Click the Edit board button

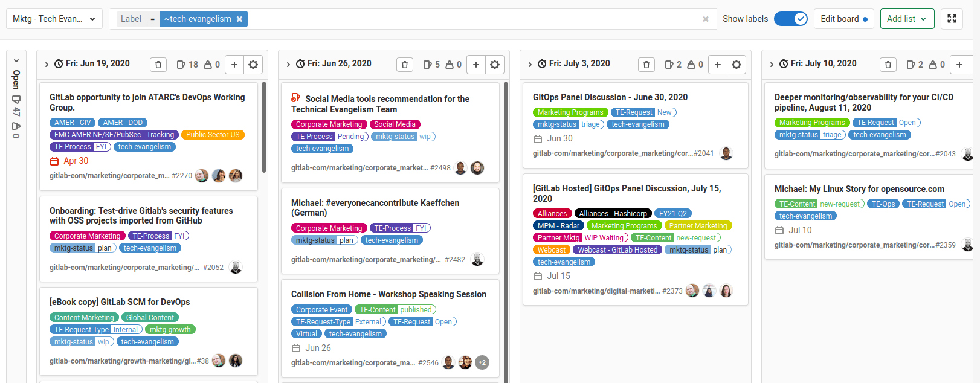844,19
